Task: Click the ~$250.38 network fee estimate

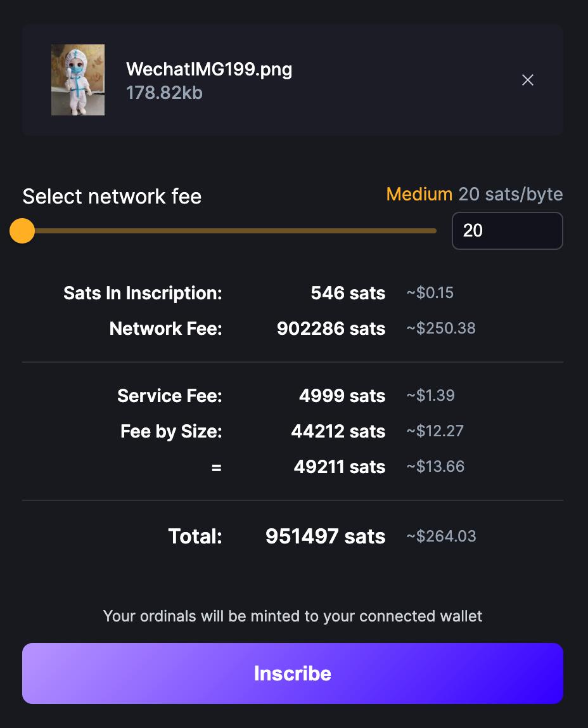Action: point(440,328)
